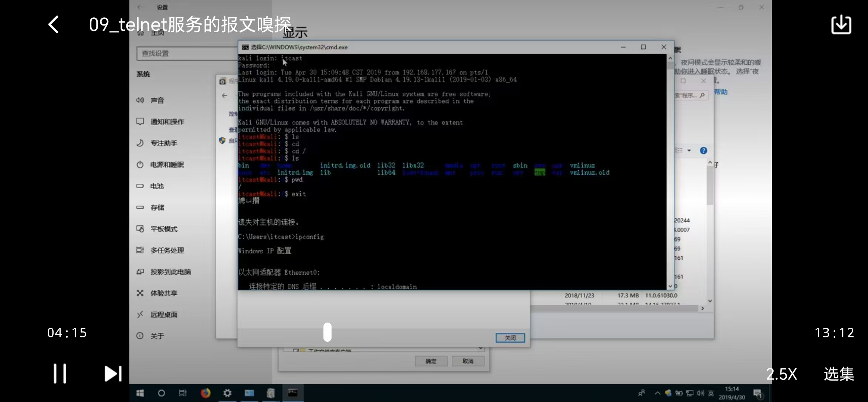The width and height of the screenshot is (868, 402).
Task: Click back arrow in control panel window
Action: (x=224, y=95)
